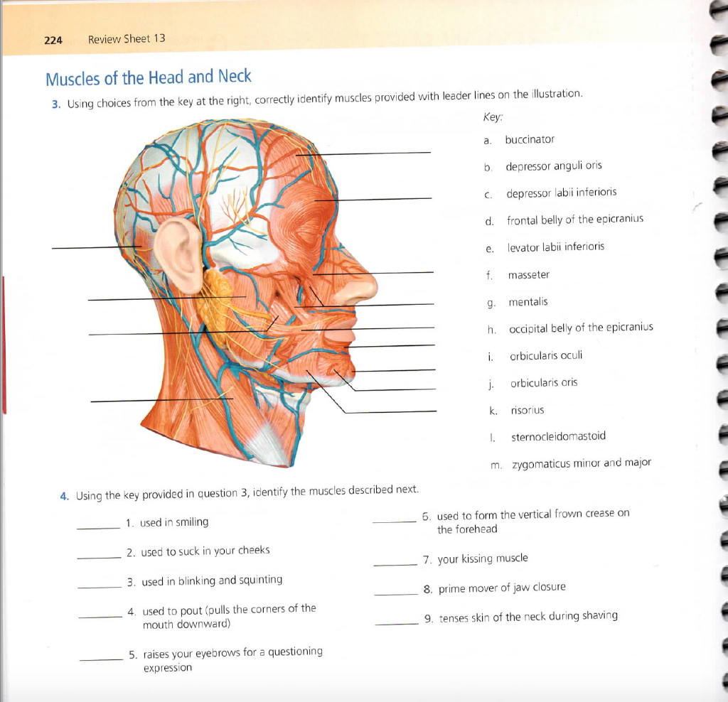Choose "zygomaticus minor and major" key entry
Screen dimensions: 728x702
point(580,463)
